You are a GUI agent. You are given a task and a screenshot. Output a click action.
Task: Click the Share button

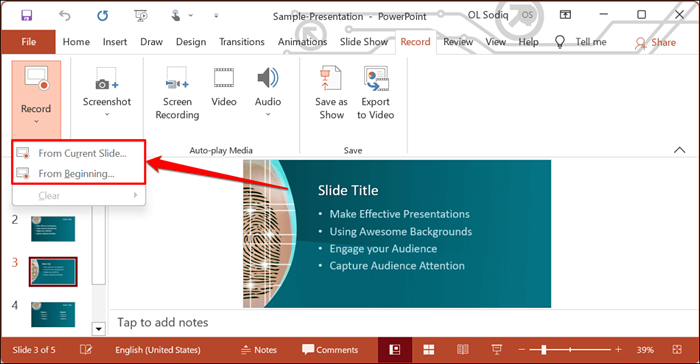point(655,42)
